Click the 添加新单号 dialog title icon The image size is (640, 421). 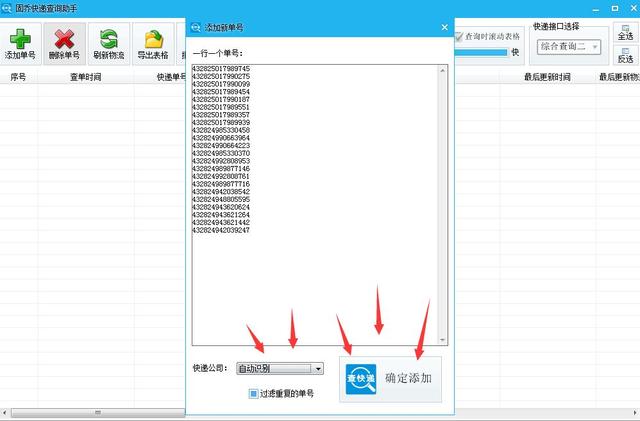[196, 27]
